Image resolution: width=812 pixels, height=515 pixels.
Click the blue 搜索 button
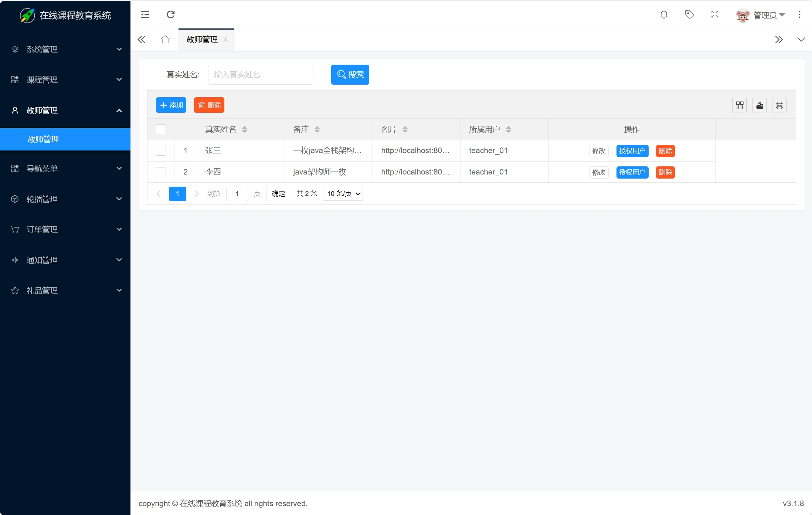[x=350, y=75]
